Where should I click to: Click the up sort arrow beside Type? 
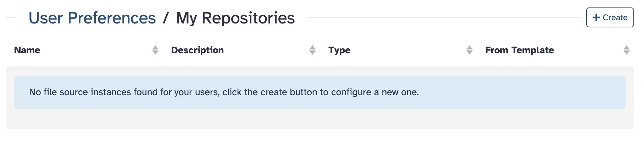(470, 48)
